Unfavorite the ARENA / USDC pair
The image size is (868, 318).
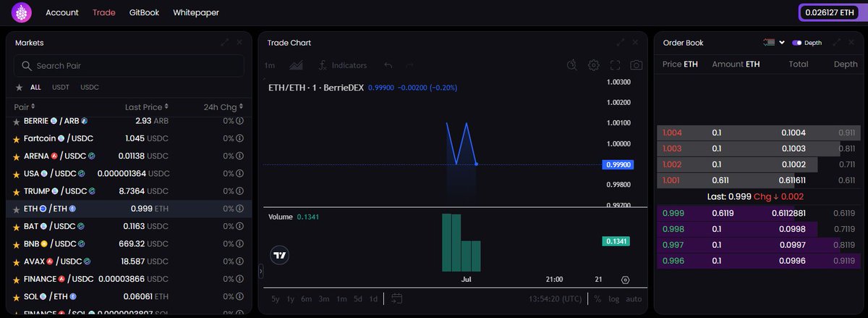pos(18,156)
